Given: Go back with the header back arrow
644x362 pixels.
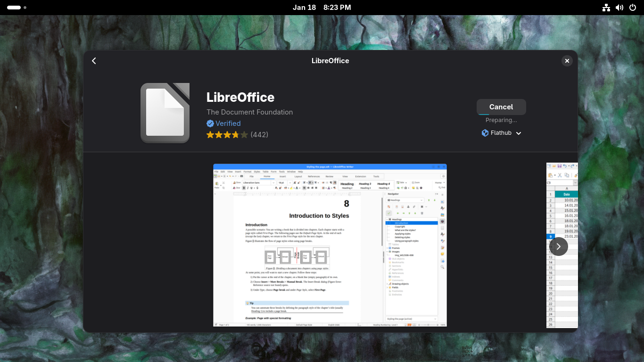Looking at the screenshot, I should (x=94, y=61).
